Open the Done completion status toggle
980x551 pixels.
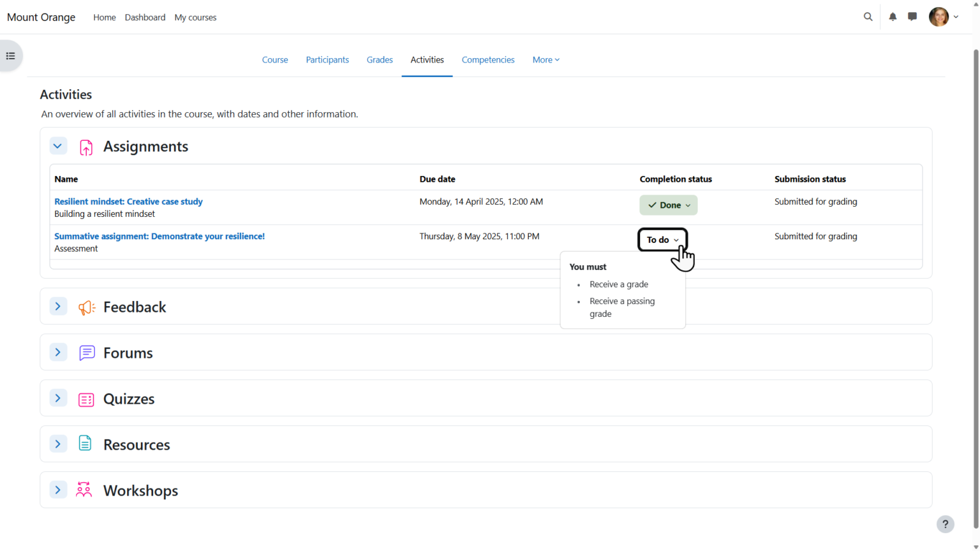(x=668, y=205)
